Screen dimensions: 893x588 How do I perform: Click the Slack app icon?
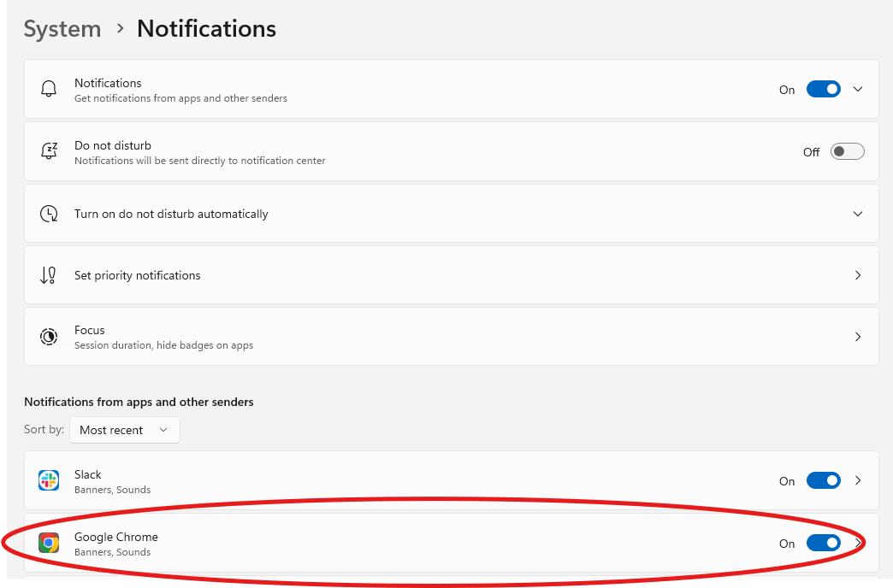pos(49,480)
